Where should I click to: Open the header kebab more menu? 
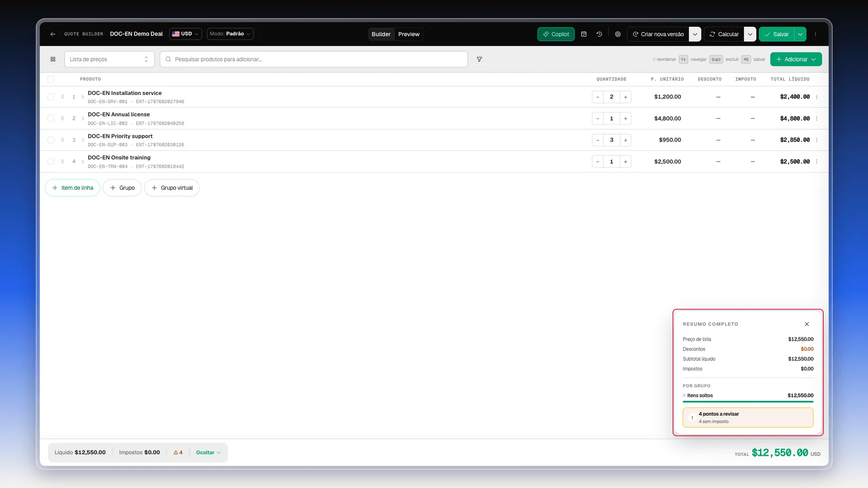pyautogui.click(x=816, y=34)
